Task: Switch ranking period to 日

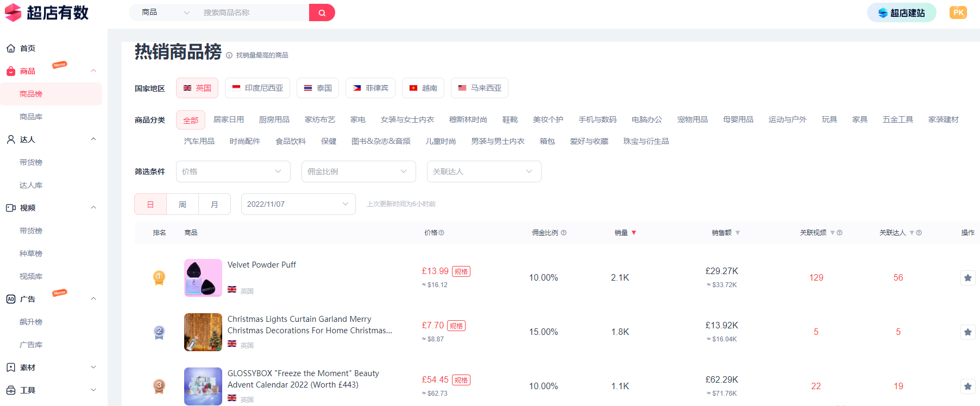Action: 150,204
